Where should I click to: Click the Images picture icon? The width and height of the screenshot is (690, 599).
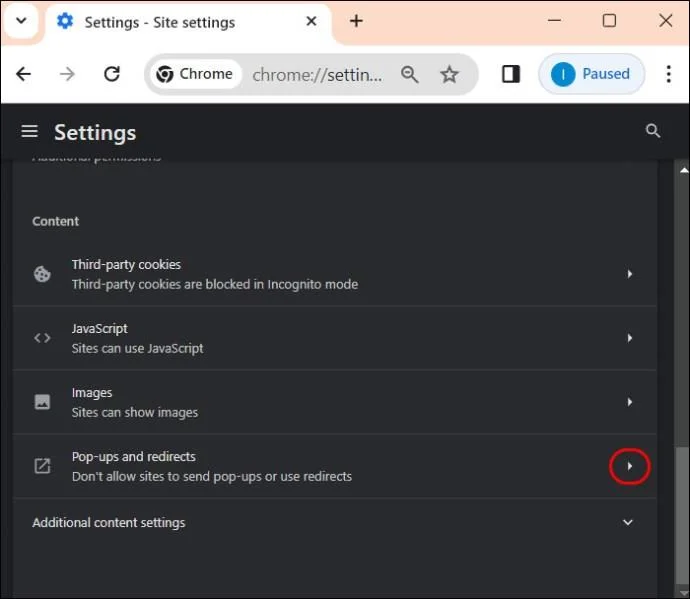point(42,402)
